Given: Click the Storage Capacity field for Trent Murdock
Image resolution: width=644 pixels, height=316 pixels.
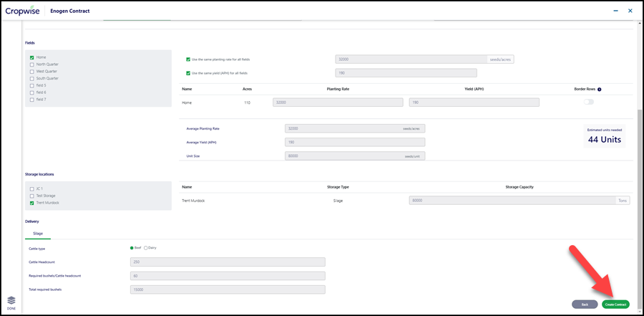Looking at the screenshot, I should pos(519,201).
